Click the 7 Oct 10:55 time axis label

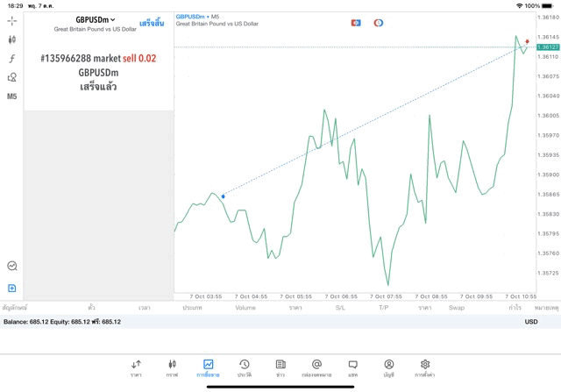(521, 296)
